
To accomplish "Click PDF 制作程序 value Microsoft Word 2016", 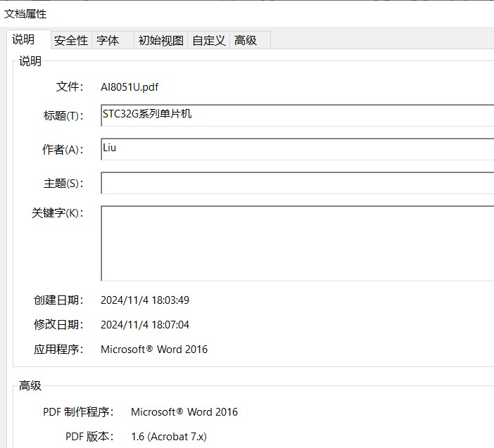I will (184, 412).
